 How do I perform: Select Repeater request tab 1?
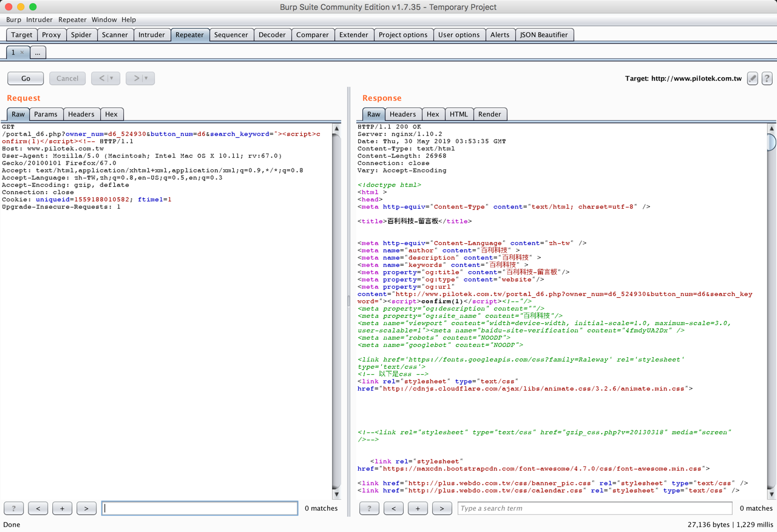tap(13, 53)
